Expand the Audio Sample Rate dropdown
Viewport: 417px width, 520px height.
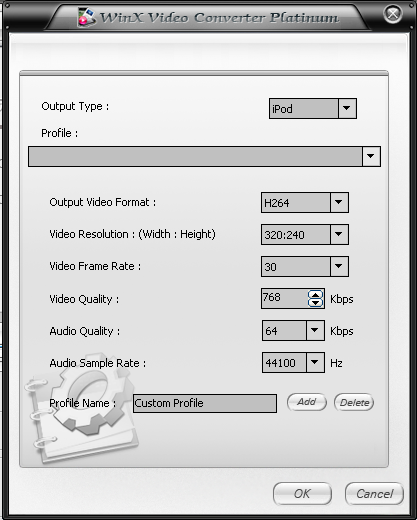[315, 362]
